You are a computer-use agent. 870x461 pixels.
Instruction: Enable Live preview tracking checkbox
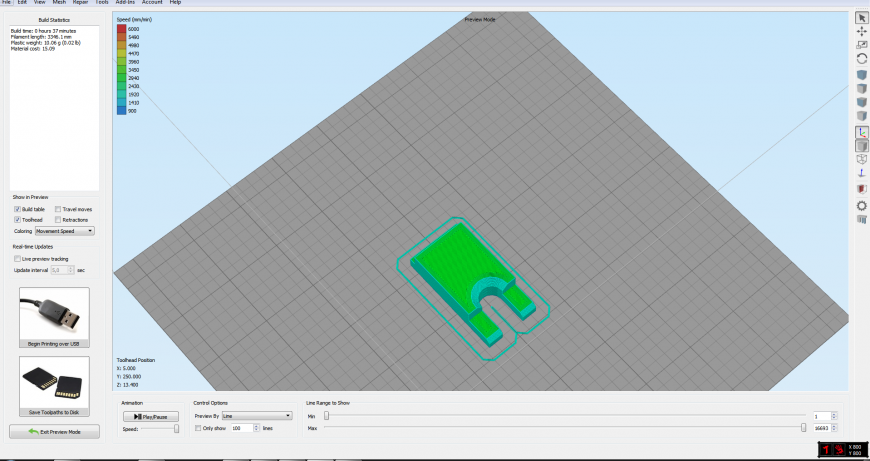[17, 259]
